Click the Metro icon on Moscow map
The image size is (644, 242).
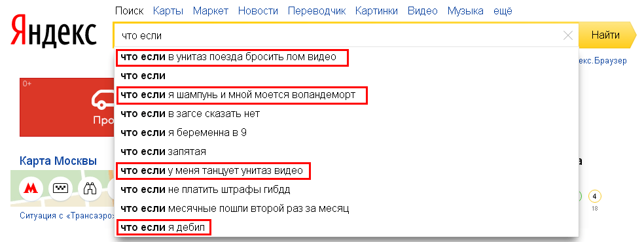30,188
